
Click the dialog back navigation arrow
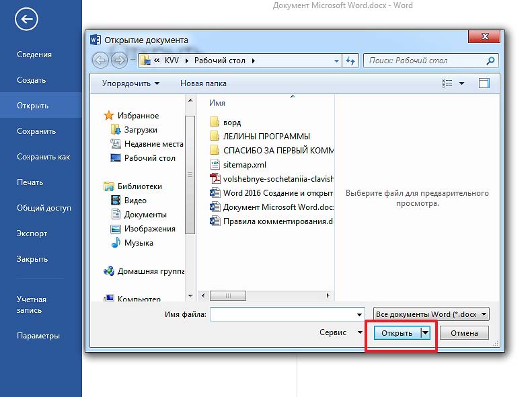[x=100, y=61]
